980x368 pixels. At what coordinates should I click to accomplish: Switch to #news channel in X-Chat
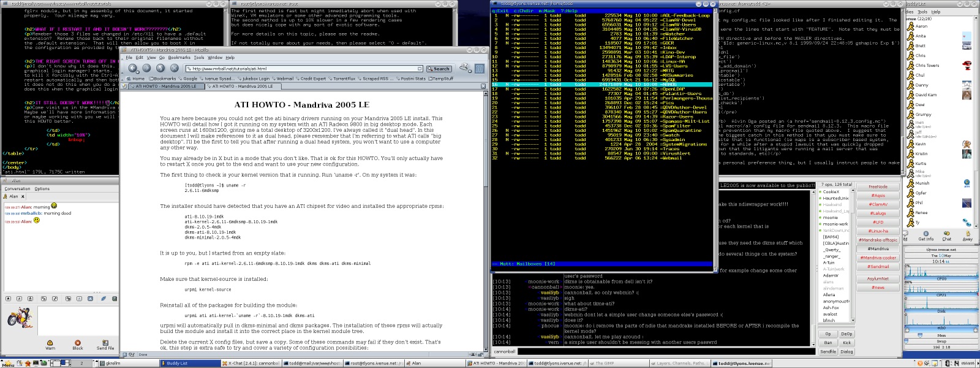click(x=878, y=288)
